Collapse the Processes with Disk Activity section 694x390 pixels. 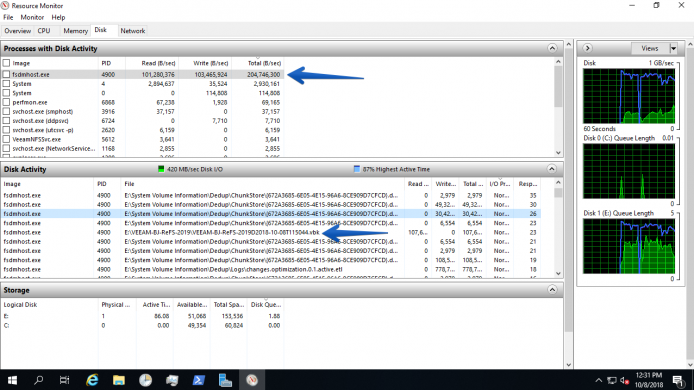(552, 48)
